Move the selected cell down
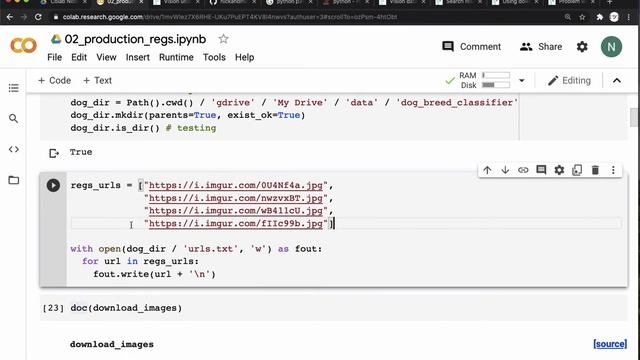The image size is (640, 360). [x=505, y=170]
